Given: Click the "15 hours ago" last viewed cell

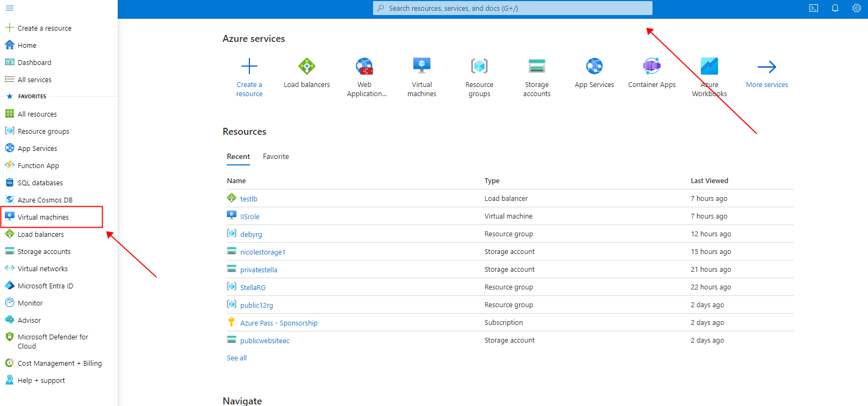Looking at the screenshot, I should click(711, 252).
